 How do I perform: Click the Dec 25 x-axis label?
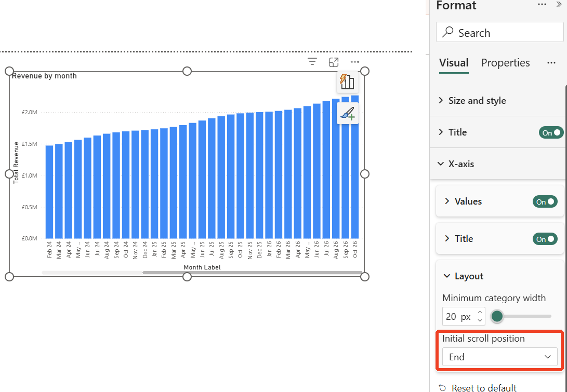[260, 249]
